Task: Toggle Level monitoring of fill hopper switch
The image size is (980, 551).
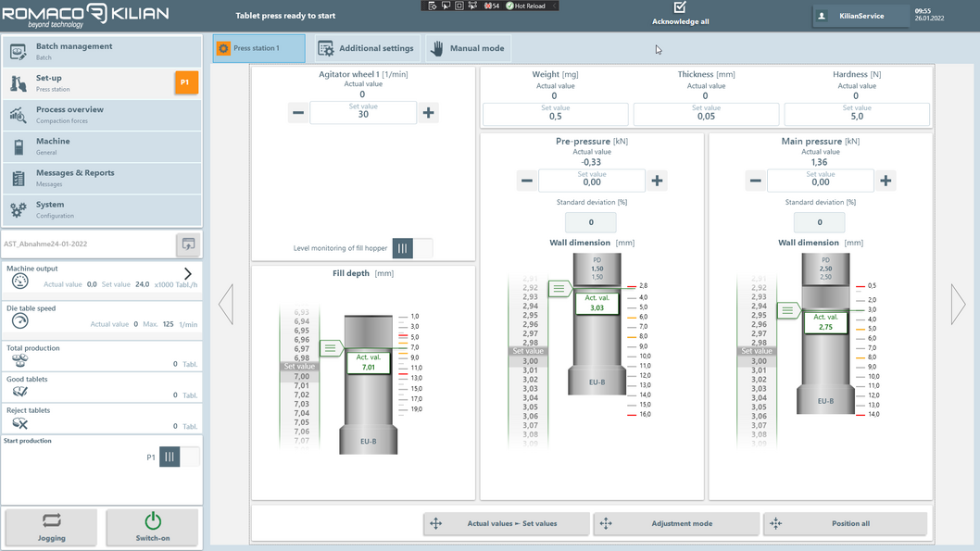Action: (412, 248)
